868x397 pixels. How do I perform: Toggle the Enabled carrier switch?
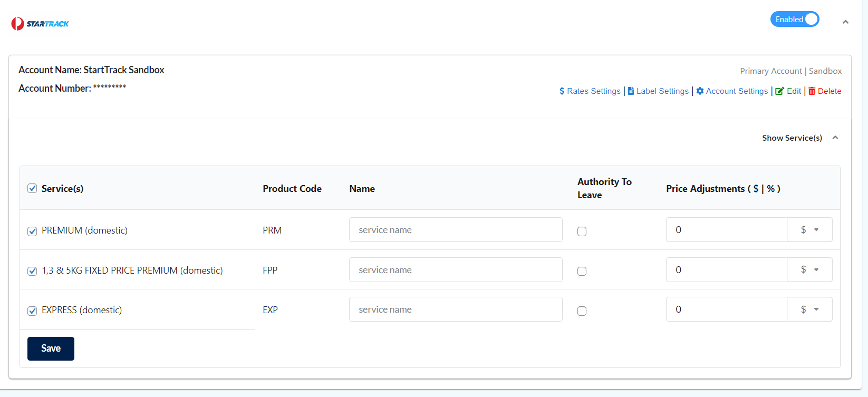(x=794, y=20)
